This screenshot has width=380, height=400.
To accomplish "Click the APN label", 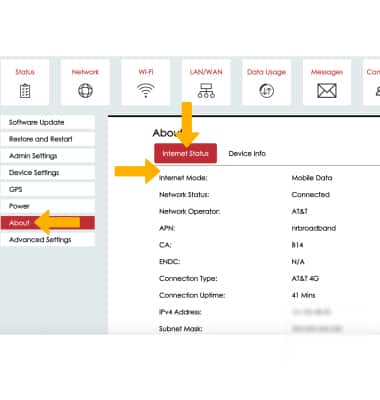I will 167,228.
